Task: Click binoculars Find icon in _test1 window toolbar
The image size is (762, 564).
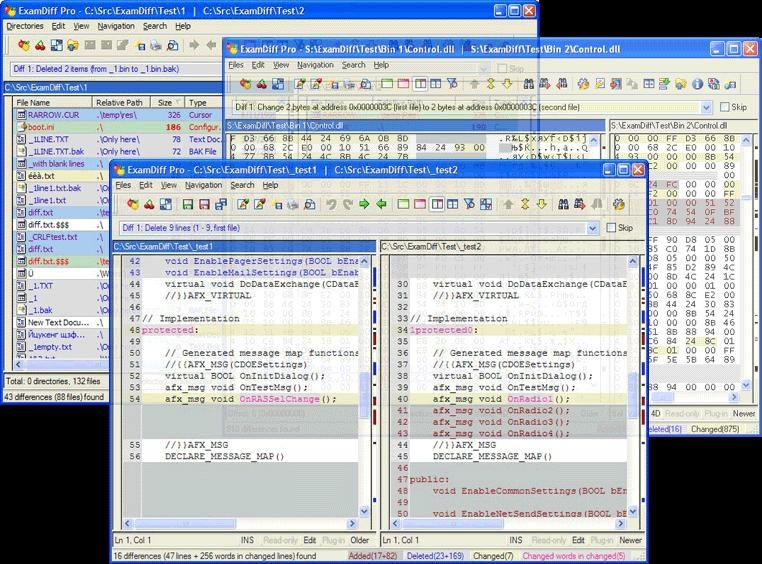Action: click(563, 204)
